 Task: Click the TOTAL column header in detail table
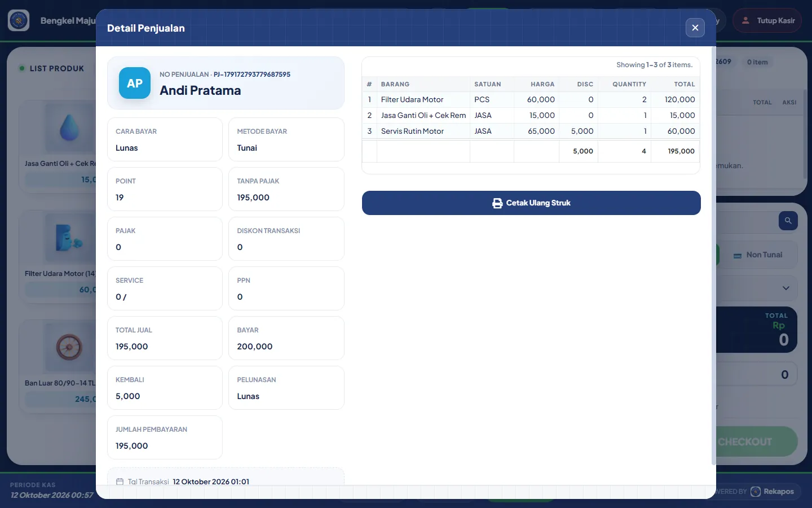click(685, 84)
